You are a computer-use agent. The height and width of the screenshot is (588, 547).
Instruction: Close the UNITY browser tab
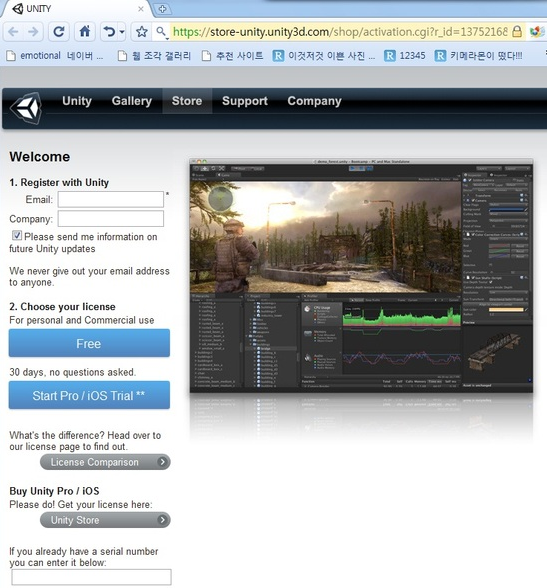pyautogui.click(x=141, y=9)
